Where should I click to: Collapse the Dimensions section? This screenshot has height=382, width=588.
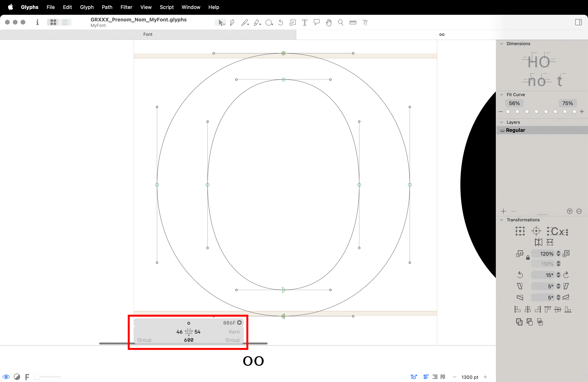pos(501,44)
